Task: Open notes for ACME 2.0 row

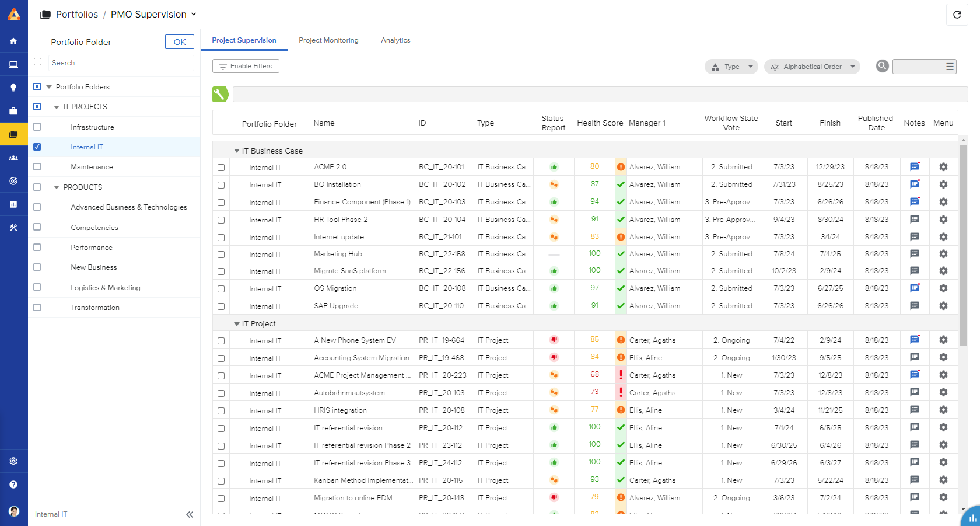Action: point(915,167)
